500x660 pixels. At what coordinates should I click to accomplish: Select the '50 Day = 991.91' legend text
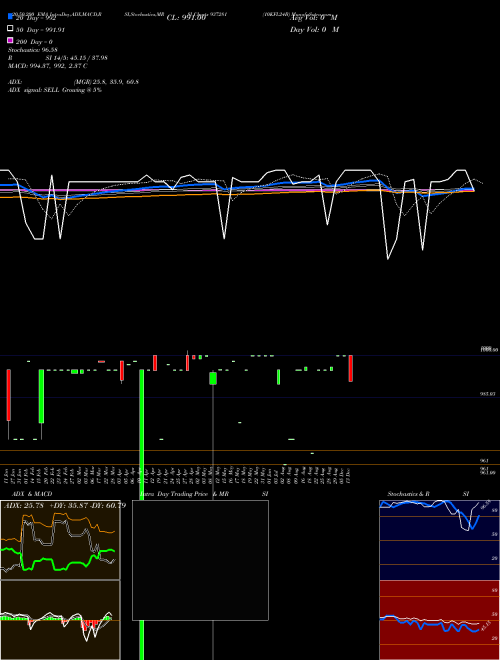click(40, 30)
